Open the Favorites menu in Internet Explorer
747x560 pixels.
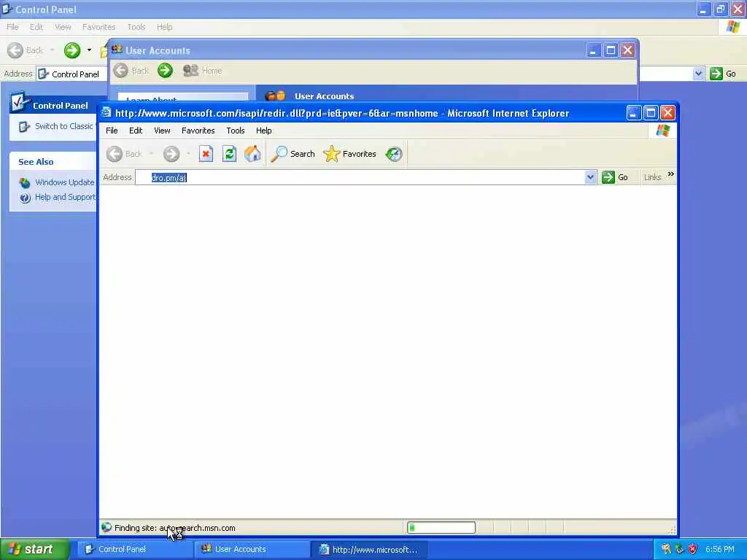[198, 131]
